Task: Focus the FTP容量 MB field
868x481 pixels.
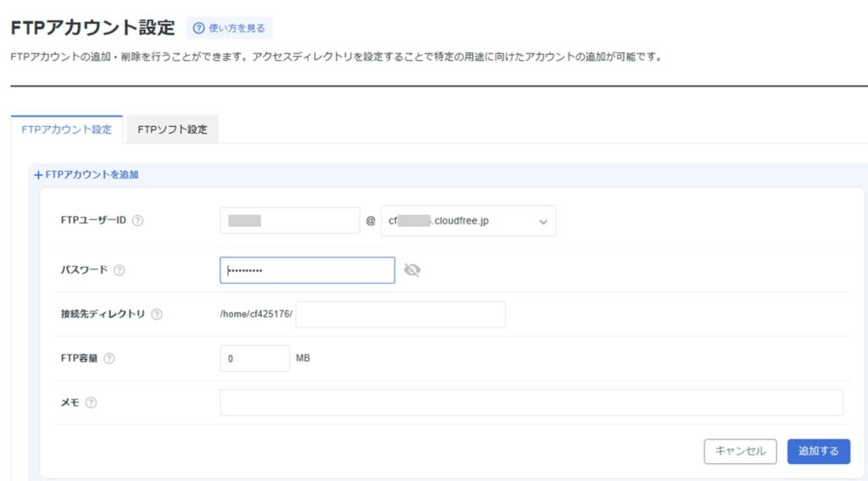Action: pyautogui.click(x=254, y=358)
